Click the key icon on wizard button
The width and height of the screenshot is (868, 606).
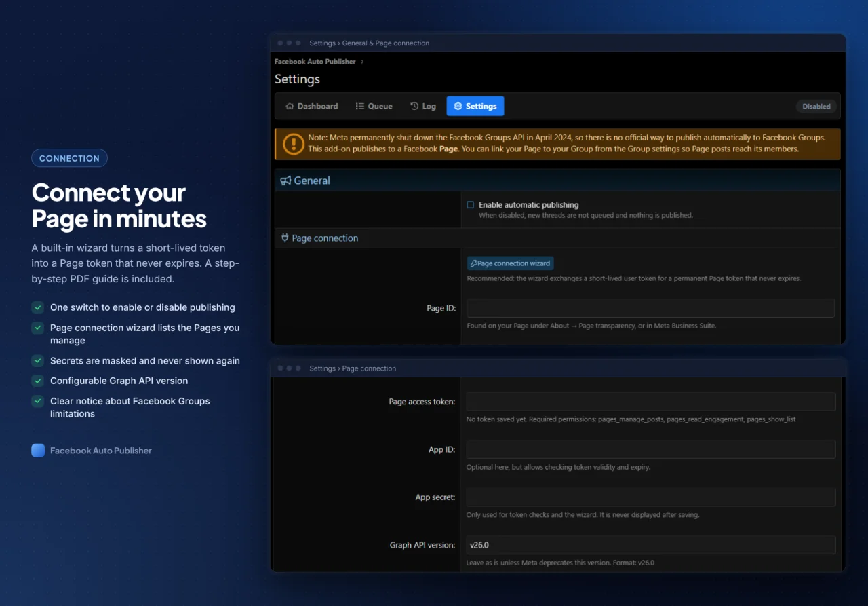[x=473, y=263]
